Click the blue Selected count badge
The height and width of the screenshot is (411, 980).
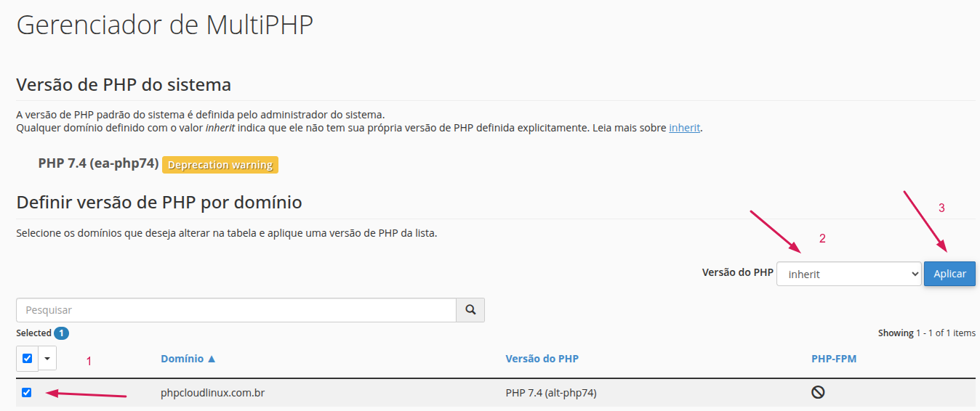tap(62, 333)
